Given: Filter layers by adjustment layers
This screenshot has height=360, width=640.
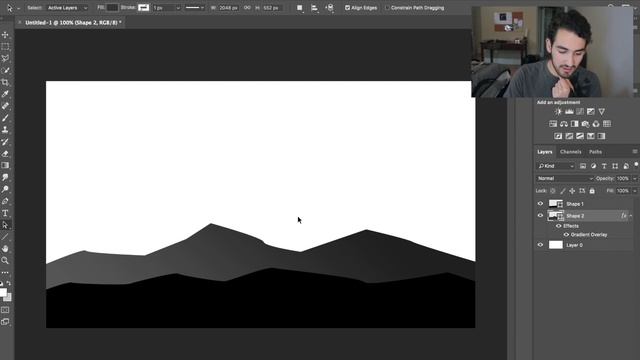Looking at the screenshot, I should coord(593,166).
